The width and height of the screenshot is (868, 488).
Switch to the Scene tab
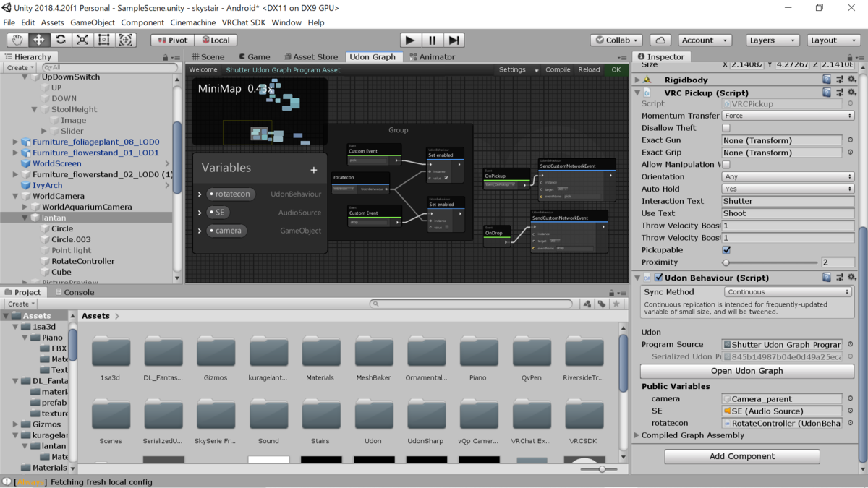(x=207, y=56)
